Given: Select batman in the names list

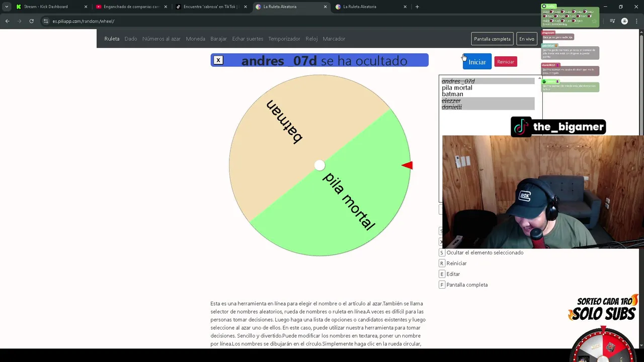Looking at the screenshot, I should tap(488, 94).
